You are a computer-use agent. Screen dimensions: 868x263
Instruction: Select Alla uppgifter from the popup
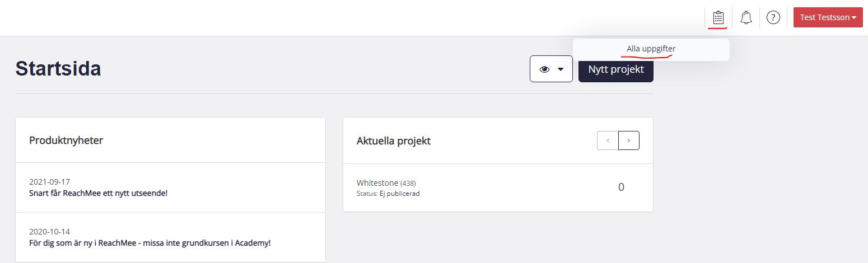(x=651, y=49)
